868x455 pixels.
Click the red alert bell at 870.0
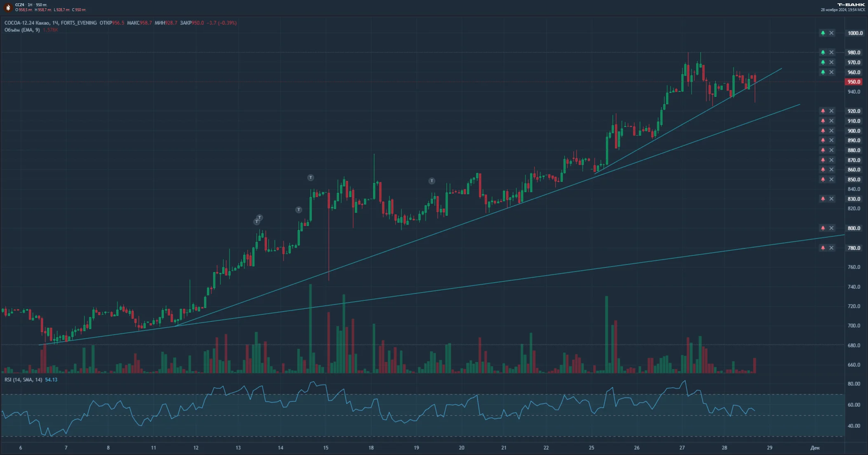tap(823, 160)
